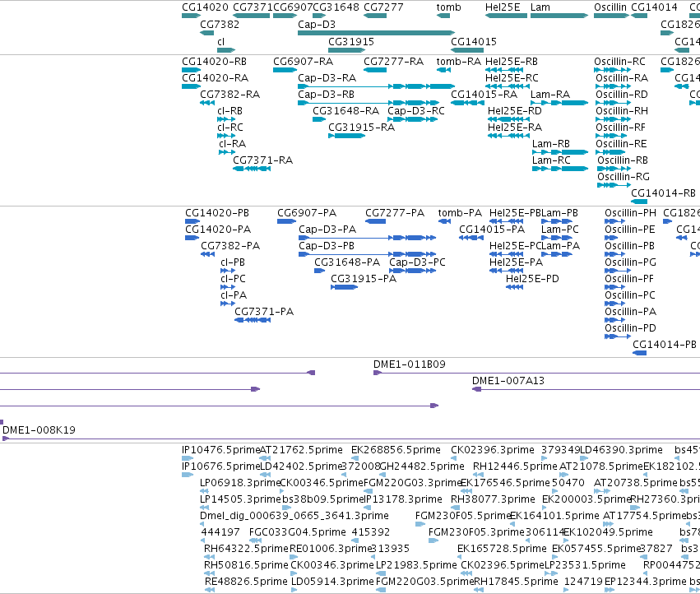Click the CG14020-PB protein label

217,212
